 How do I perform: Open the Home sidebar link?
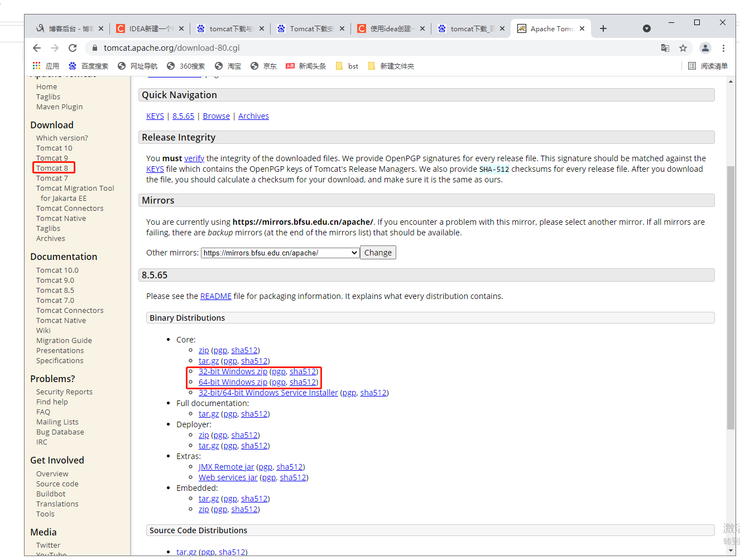47,86
